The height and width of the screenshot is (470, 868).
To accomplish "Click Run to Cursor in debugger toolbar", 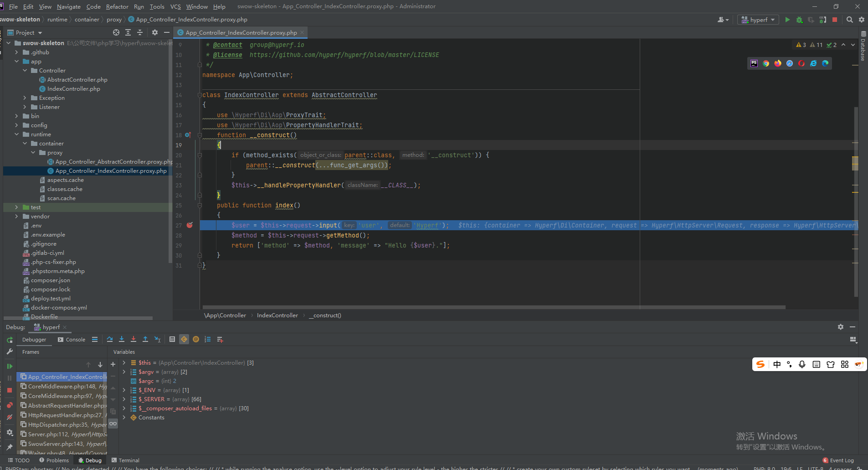I will [157, 339].
